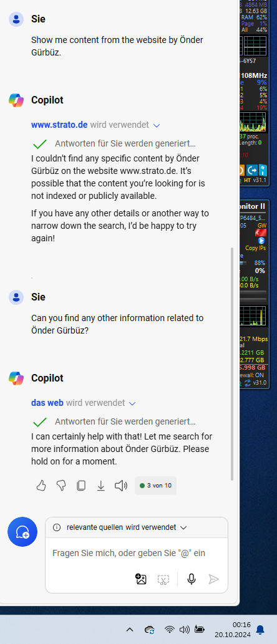
Task: Click the chat scrollbar
Action: 232,363
